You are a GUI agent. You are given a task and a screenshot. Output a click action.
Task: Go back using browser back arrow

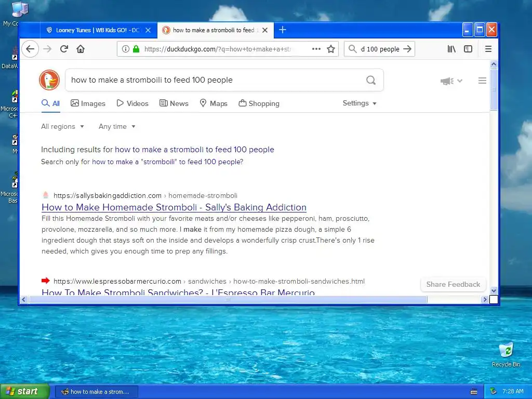[x=30, y=49]
